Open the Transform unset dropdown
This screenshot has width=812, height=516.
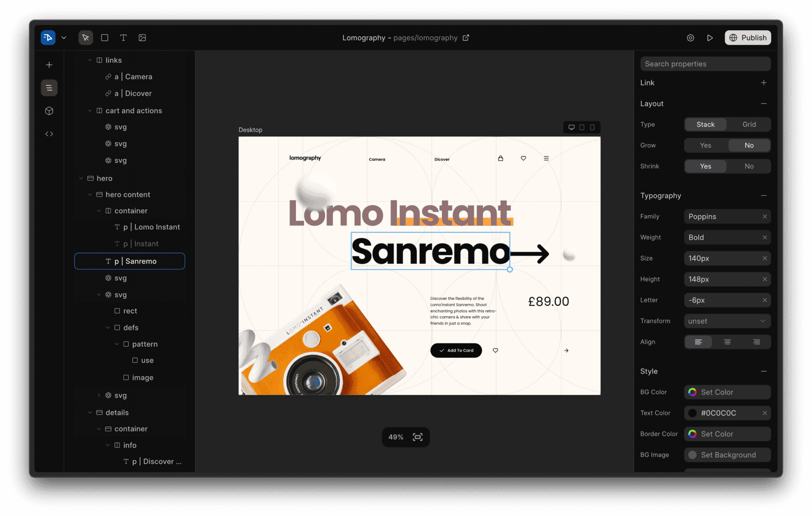coord(727,321)
